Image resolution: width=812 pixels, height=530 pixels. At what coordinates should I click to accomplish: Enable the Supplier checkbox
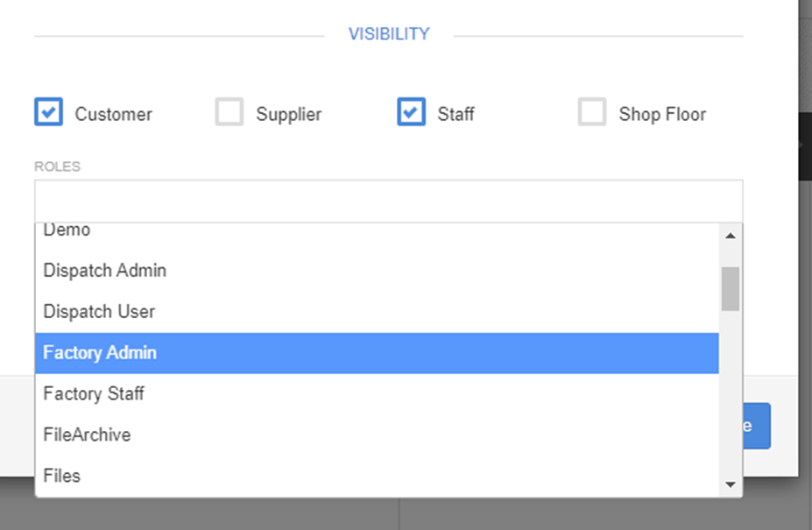(229, 112)
